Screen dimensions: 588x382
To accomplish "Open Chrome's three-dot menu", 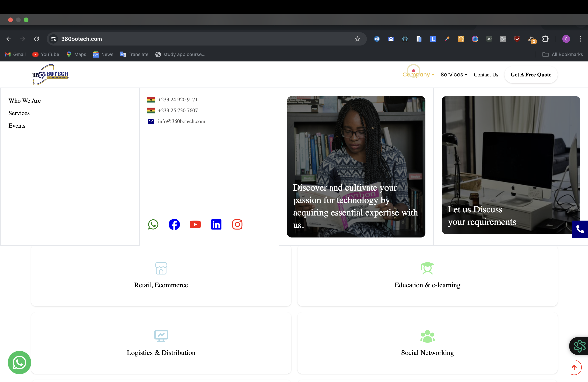I will click(x=580, y=39).
